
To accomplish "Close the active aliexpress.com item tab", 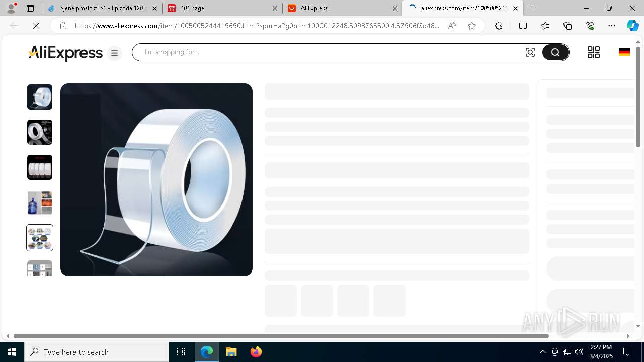I will coord(515,8).
